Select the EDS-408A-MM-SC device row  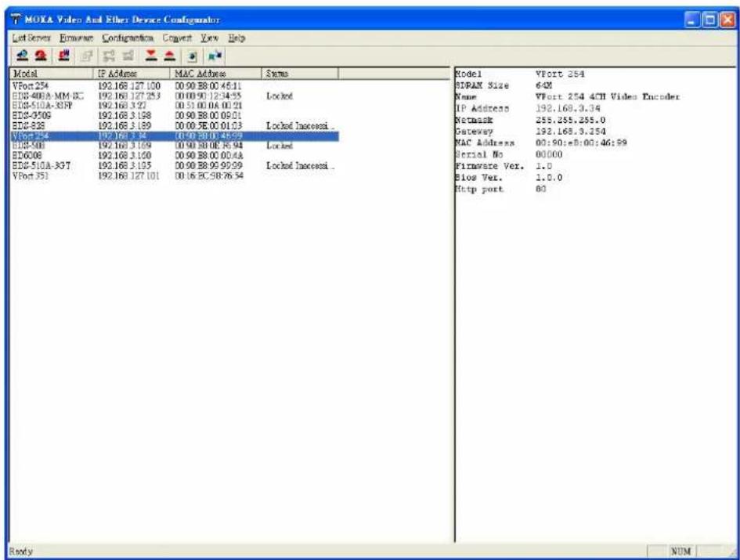tap(175, 96)
